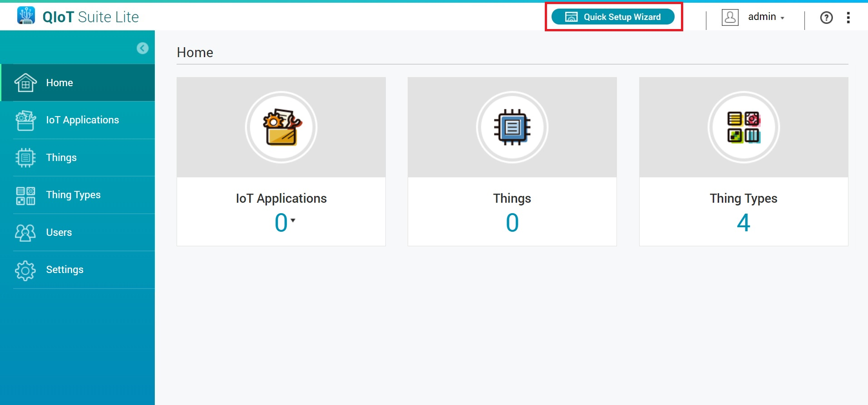Click the admin user avatar icon
This screenshot has height=405, width=868.
[x=730, y=17]
